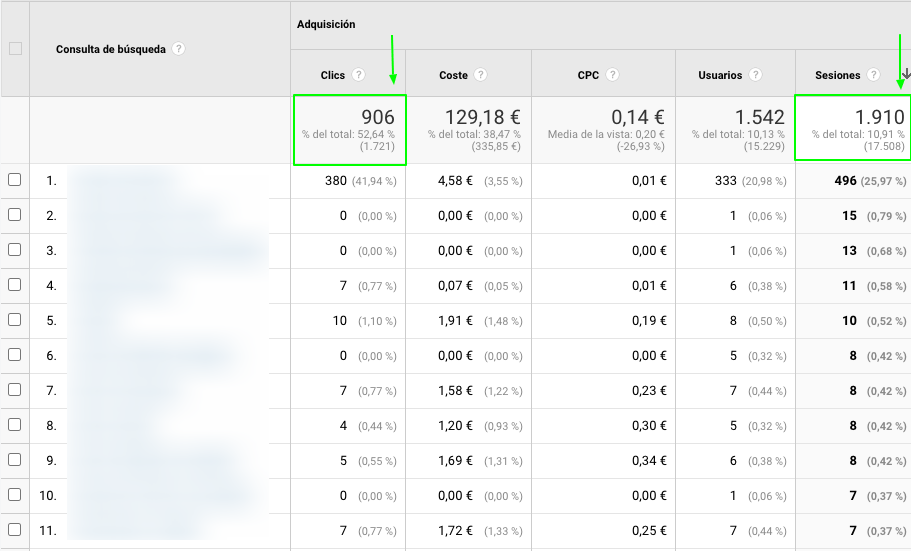Select row 9 cost 1,69 €
The width and height of the screenshot is (911, 551).
[455, 461]
